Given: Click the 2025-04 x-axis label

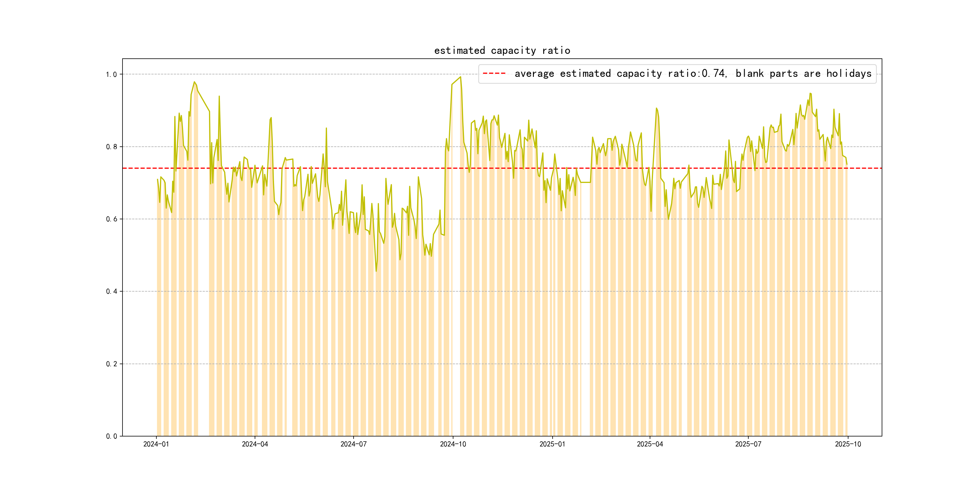Looking at the screenshot, I should click(x=650, y=444).
